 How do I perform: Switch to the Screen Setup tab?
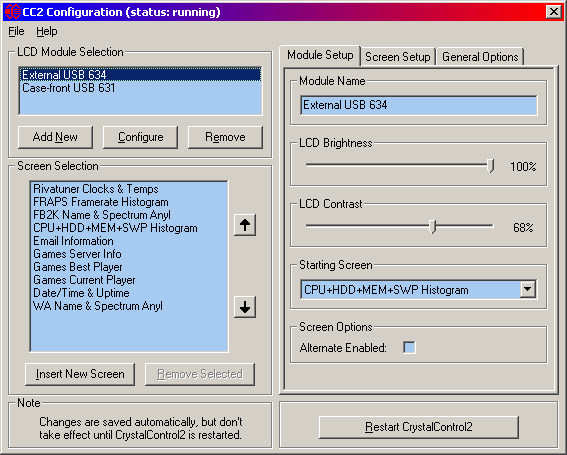pos(397,57)
